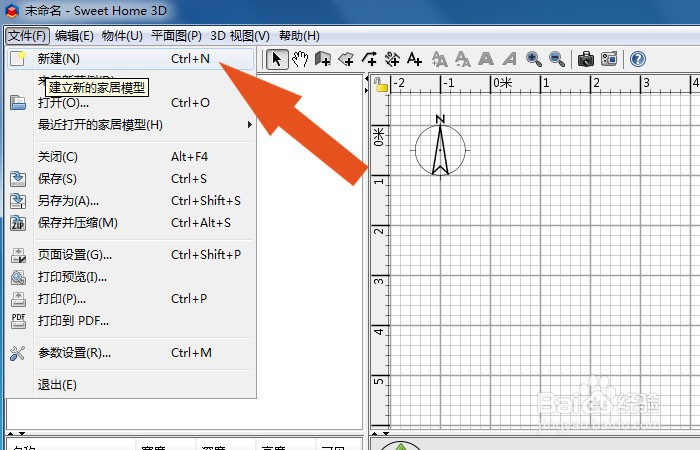Select 另存为(A)... menu entry
The width and height of the screenshot is (700, 450).
point(130,201)
